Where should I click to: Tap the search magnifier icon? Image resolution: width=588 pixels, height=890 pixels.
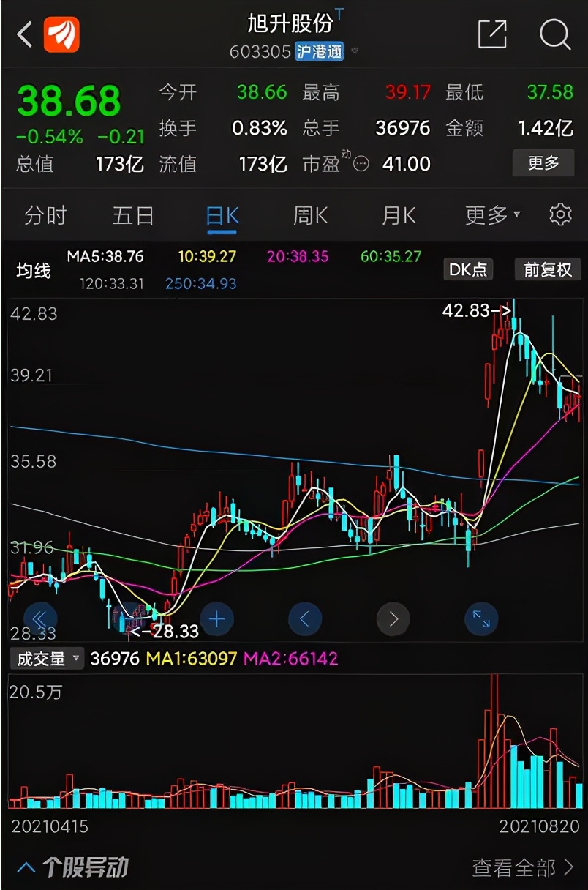(555, 34)
